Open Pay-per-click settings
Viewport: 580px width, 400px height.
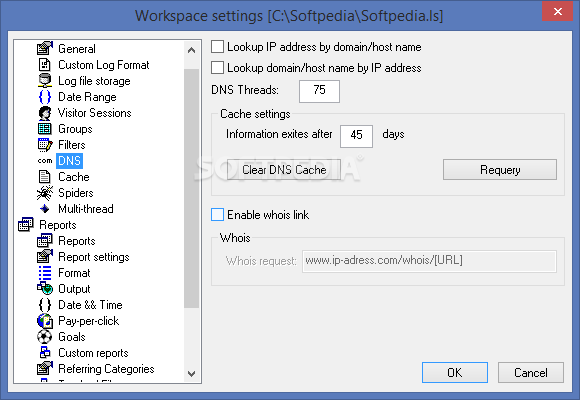[88, 321]
